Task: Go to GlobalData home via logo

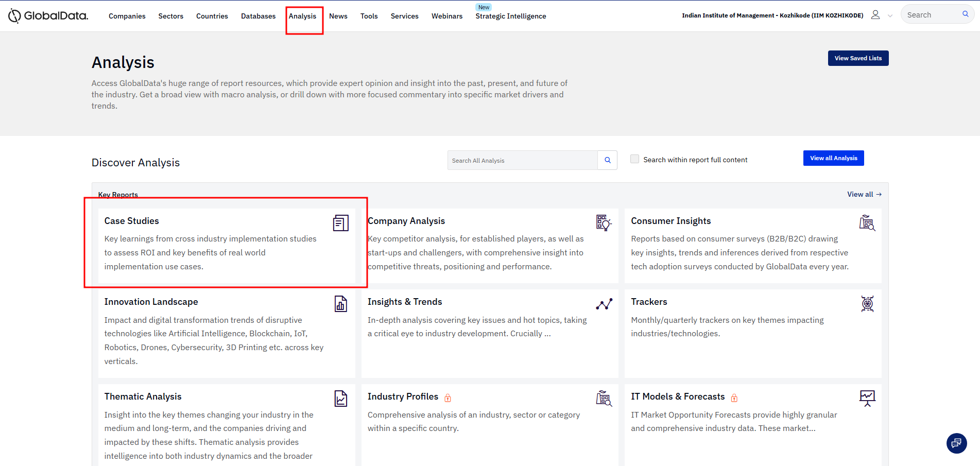Action: (x=48, y=16)
